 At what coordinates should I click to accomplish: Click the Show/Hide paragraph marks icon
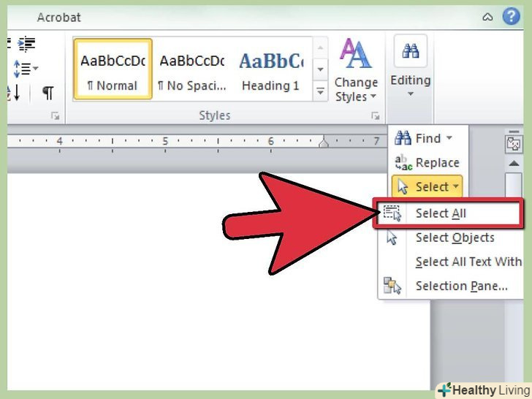tap(47, 93)
